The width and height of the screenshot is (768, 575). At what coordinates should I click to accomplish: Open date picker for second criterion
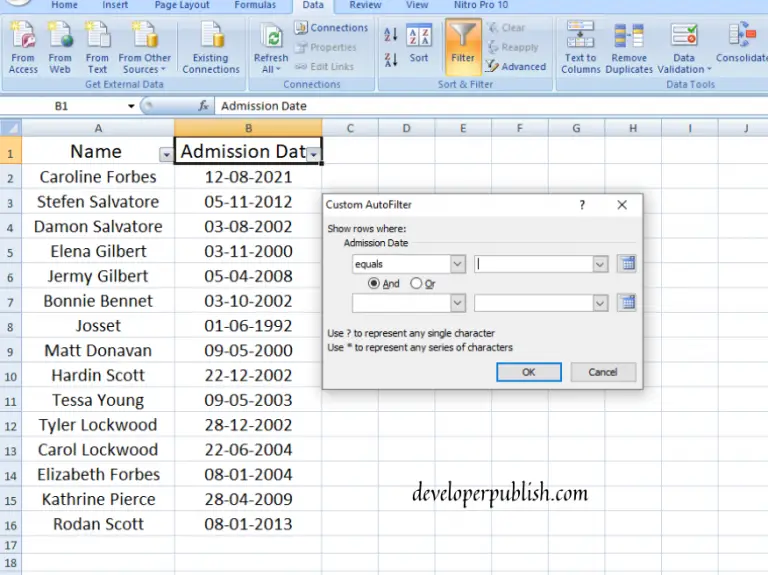coord(627,303)
